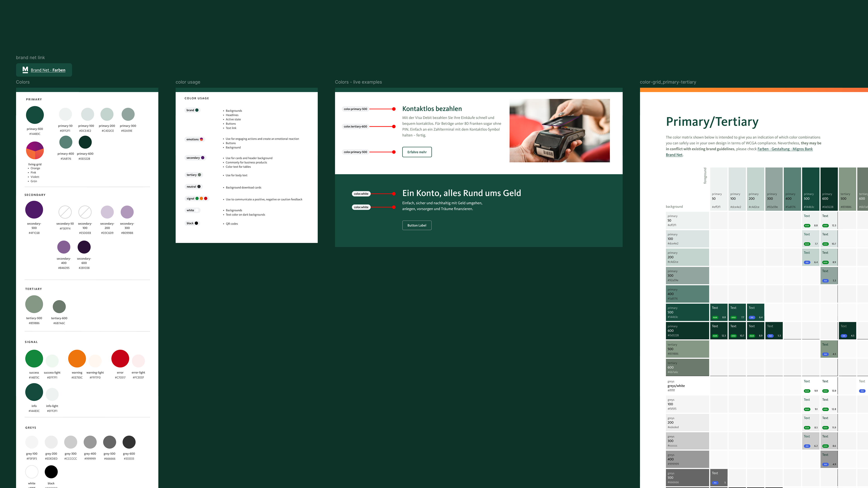Click the living-grid multicolor circle
This screenshot has height=488, width=868.
pyautogui.click(x=35, y=150)
